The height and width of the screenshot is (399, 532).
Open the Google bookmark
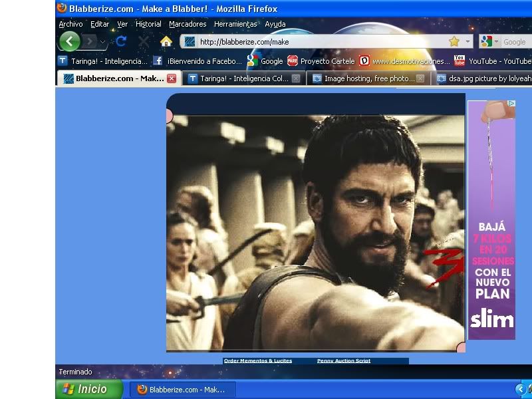click(265, 61)
